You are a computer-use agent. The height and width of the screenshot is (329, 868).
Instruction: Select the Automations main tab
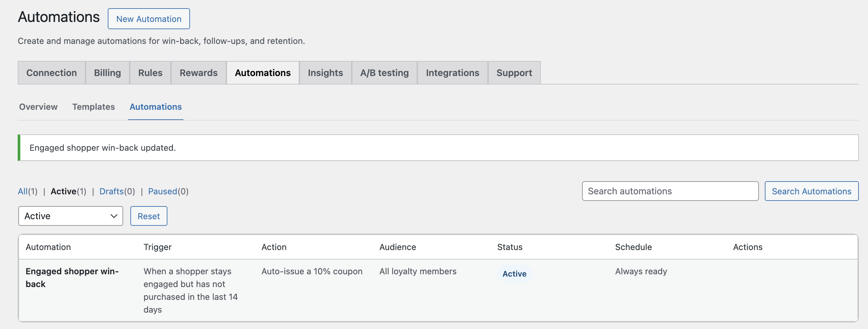point(263,73)
